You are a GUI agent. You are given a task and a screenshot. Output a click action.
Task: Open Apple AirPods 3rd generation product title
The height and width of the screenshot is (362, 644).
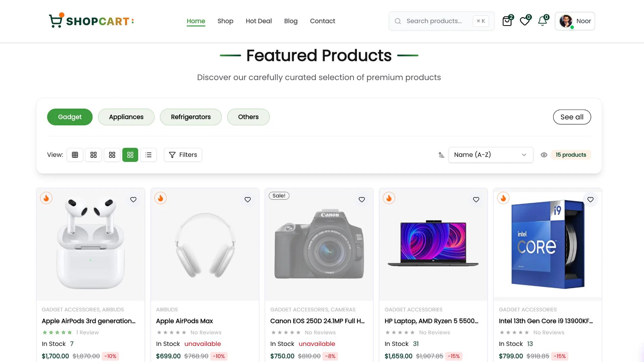pos(89,321)
